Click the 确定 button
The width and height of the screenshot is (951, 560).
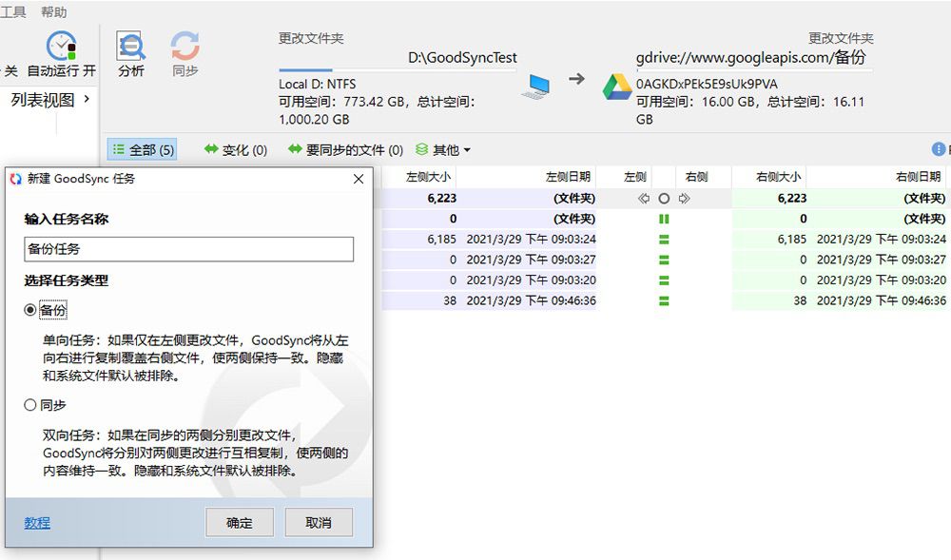click(240, 522)
